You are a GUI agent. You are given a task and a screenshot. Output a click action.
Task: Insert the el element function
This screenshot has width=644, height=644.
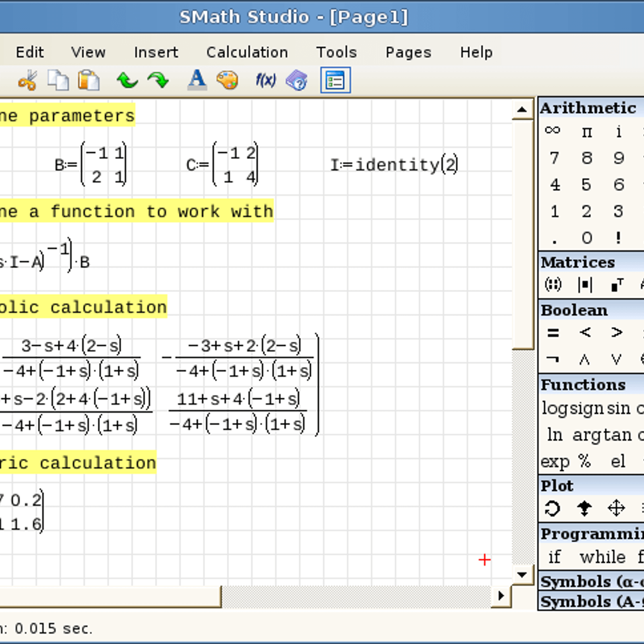618,461
